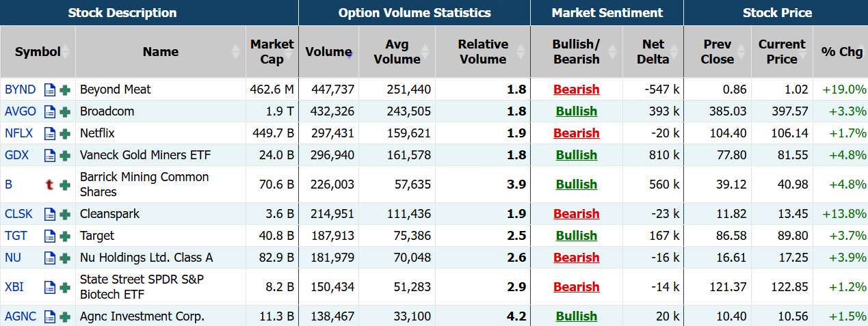Open the TGT symbol link
Image resolution: width=868 pixels, height=326 pixels.
tap(16, 236)
